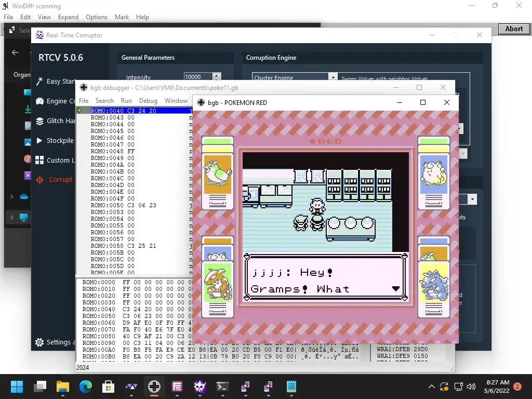Click stack entry WRA1:DFE9 0150

tap(402, 356)
